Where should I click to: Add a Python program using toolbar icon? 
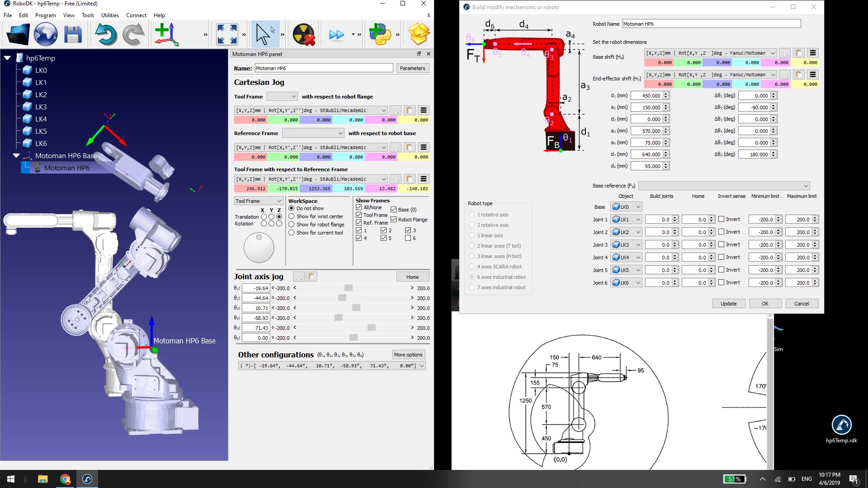click(380, 34)
